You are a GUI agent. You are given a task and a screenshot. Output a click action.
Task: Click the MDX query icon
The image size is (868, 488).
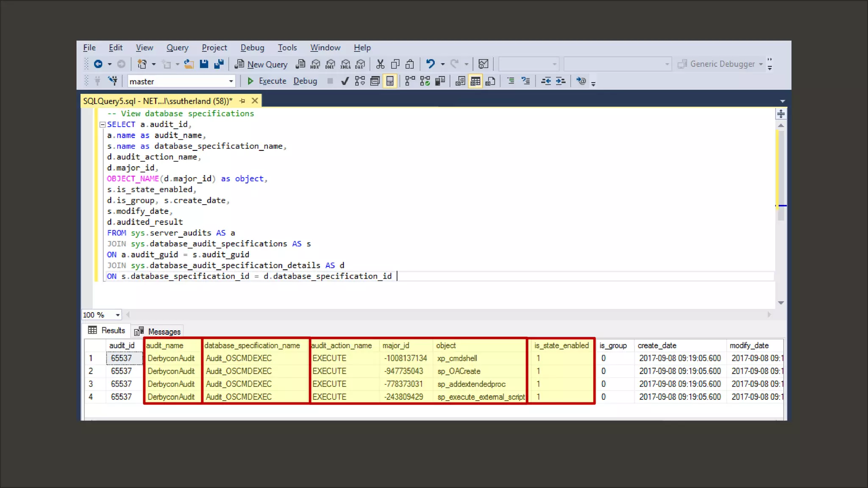coord(315,64)
